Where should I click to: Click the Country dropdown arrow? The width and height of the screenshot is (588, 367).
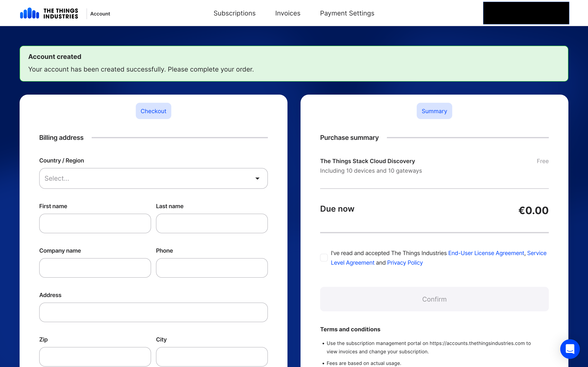point(257,178)
